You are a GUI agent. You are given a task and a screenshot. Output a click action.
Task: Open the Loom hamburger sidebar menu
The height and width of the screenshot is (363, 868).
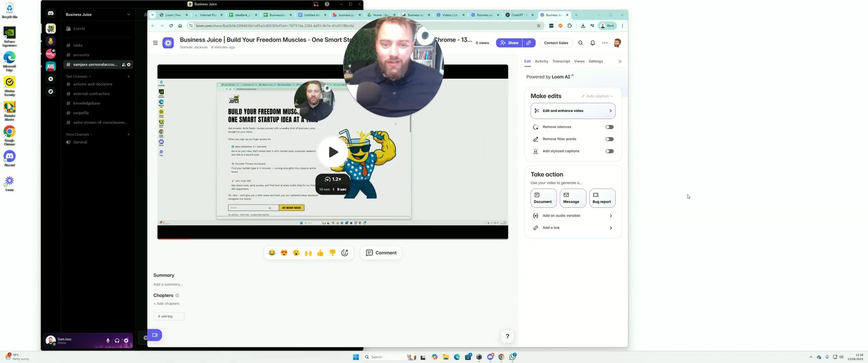coord(155,43)
